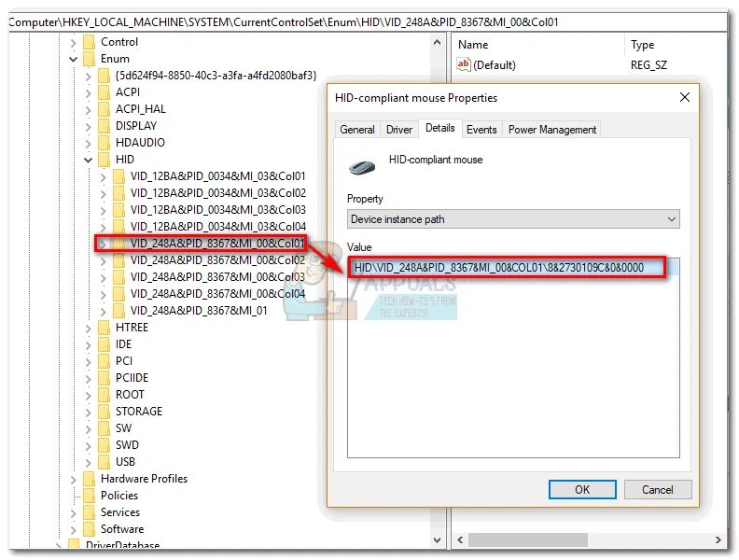Click the DISPLAY folder icon
The image size is (739, 560).
[x=105, y=126]
